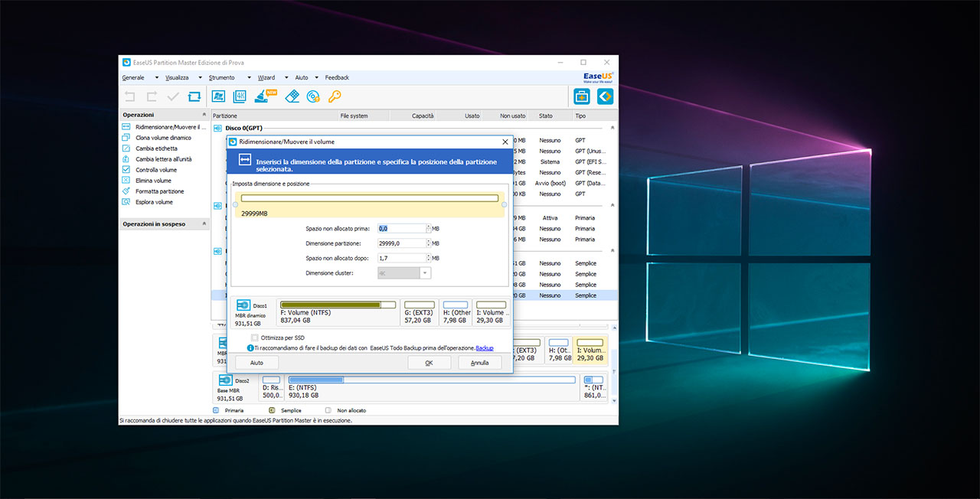Click stepper of Dimensione partizione field
The image size is (980, 499).
[428, 243]
